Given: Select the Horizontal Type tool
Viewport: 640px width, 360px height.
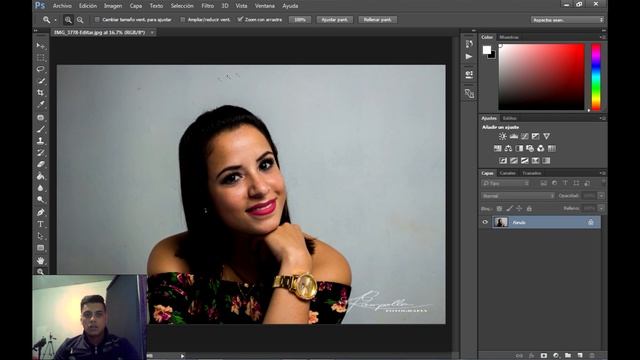Looking at the screenshot, I should point(40,224).
